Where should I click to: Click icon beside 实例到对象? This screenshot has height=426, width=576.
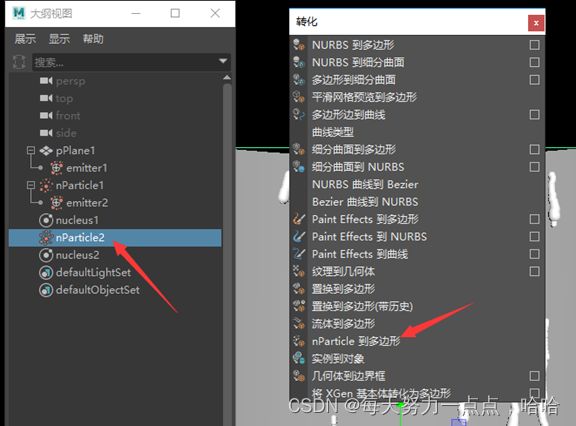point(299,358)
